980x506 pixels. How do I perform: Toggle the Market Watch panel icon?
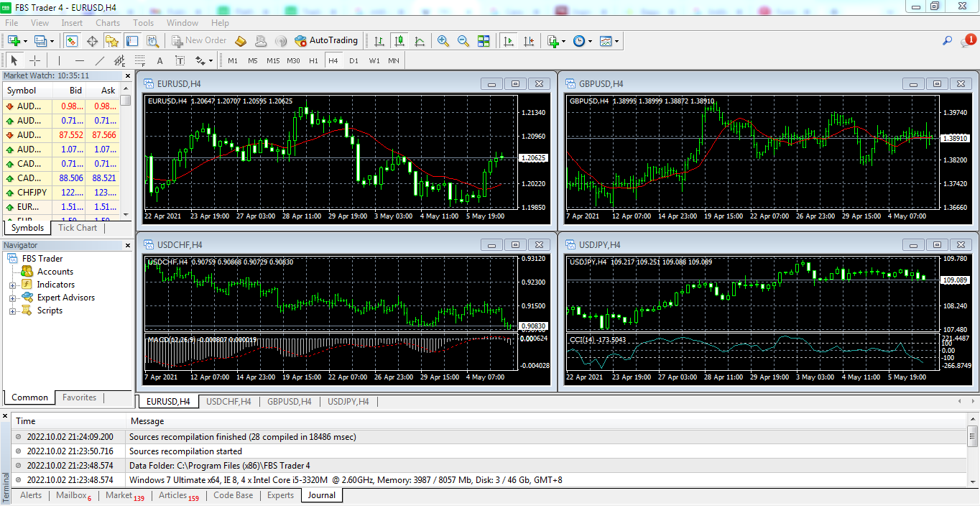72,41
